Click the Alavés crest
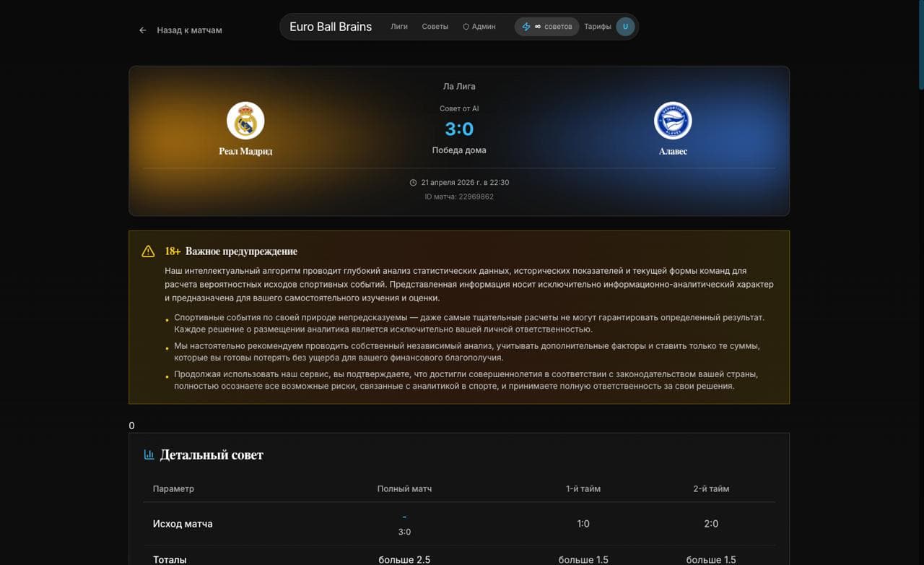The image size is (924, 565). click(x=673, y=121)
